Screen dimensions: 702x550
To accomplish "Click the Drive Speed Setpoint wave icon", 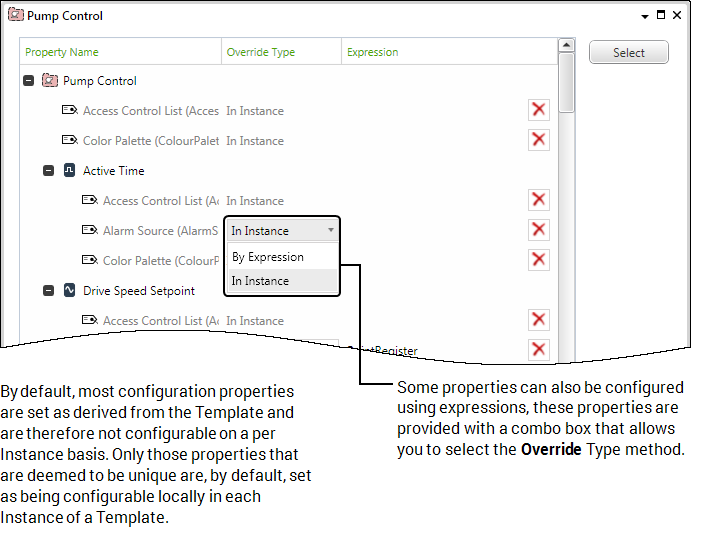I will point(70,291).
